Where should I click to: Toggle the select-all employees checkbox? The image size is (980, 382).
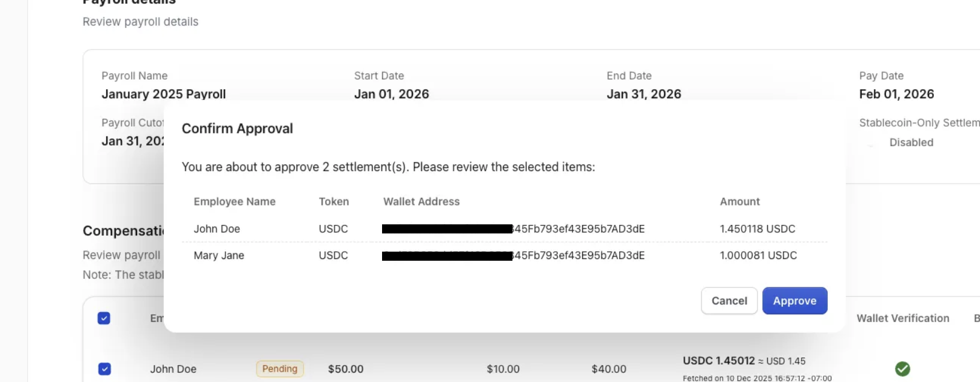[104, 318]
